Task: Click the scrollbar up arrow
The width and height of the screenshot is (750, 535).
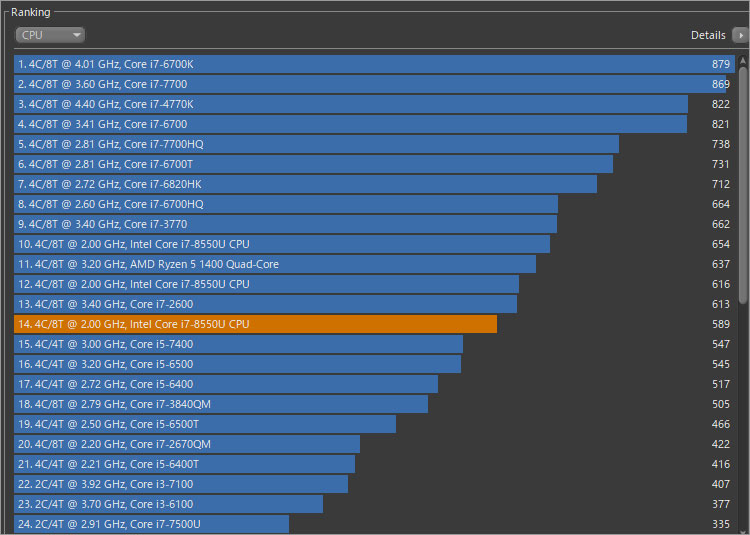Action: coord(743,61)
